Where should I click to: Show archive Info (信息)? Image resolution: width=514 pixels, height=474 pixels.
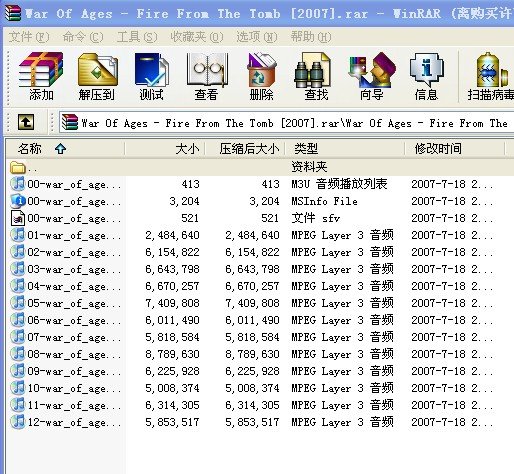(x=426, y=76)
